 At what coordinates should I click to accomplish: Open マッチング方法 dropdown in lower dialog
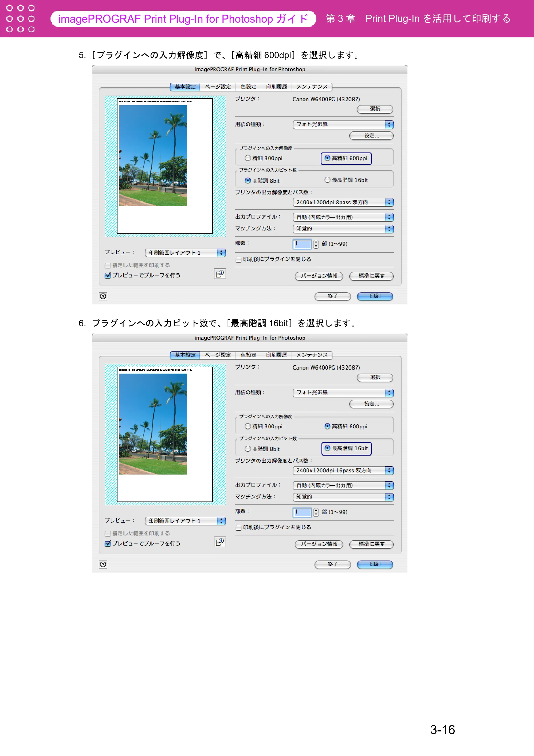pyautogui.click(x=343, y=497)
